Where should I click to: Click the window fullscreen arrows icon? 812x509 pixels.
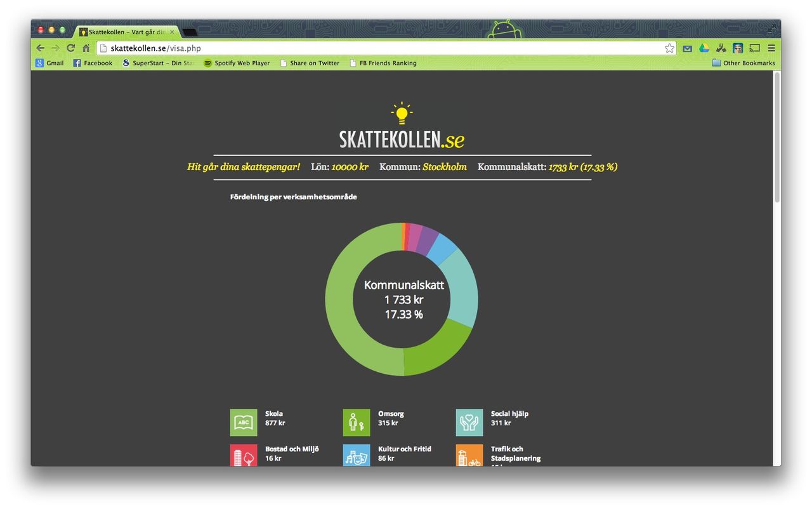tap(772, 28)
